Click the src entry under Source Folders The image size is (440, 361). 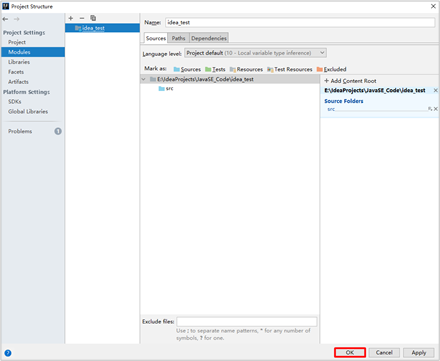331,109
